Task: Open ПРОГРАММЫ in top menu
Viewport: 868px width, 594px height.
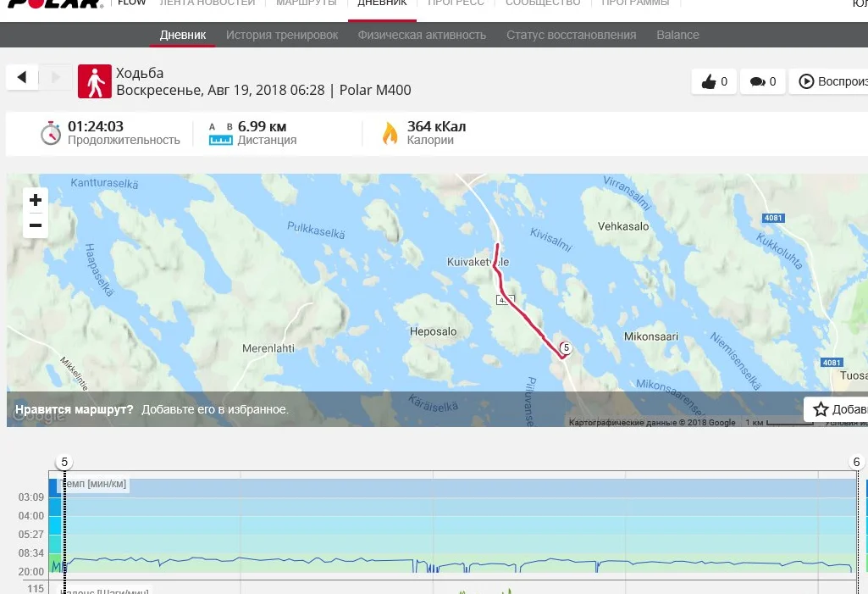Action: (635, 3)
